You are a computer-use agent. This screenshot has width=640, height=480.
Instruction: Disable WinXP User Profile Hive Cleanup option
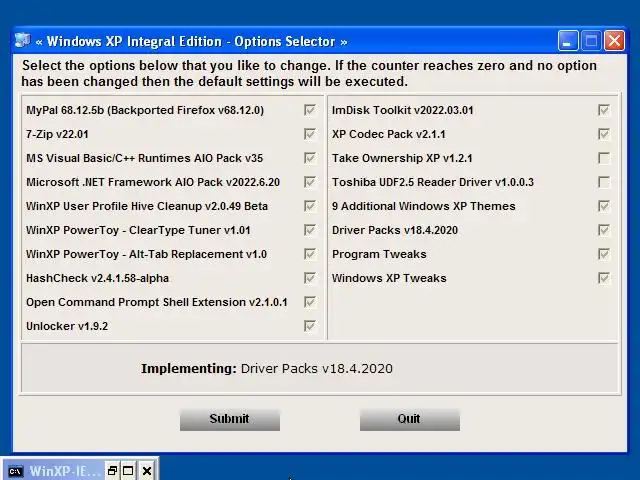[309, 206]
